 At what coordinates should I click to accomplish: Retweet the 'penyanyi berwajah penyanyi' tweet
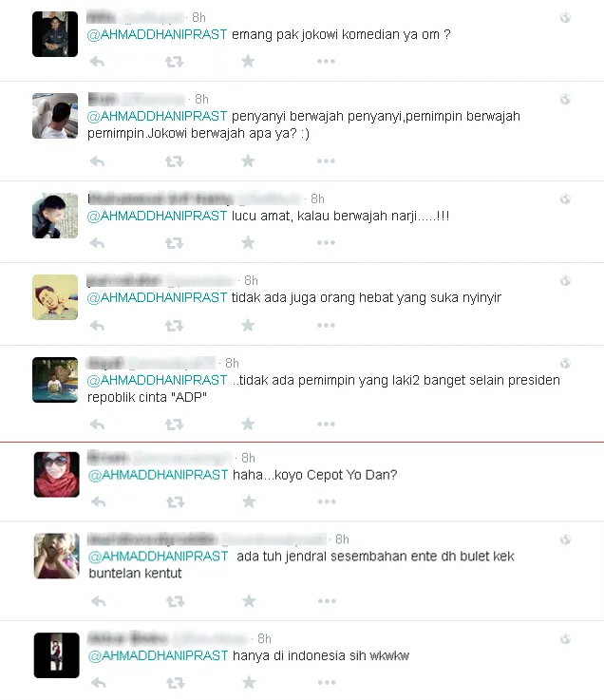tap(174, 161)
